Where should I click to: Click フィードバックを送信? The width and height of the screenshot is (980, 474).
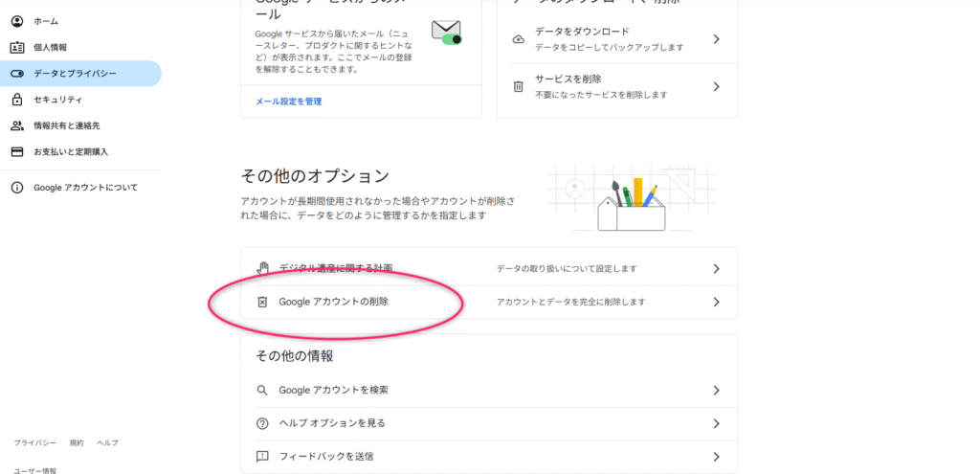pyautogui.click(x=489, y=457)
